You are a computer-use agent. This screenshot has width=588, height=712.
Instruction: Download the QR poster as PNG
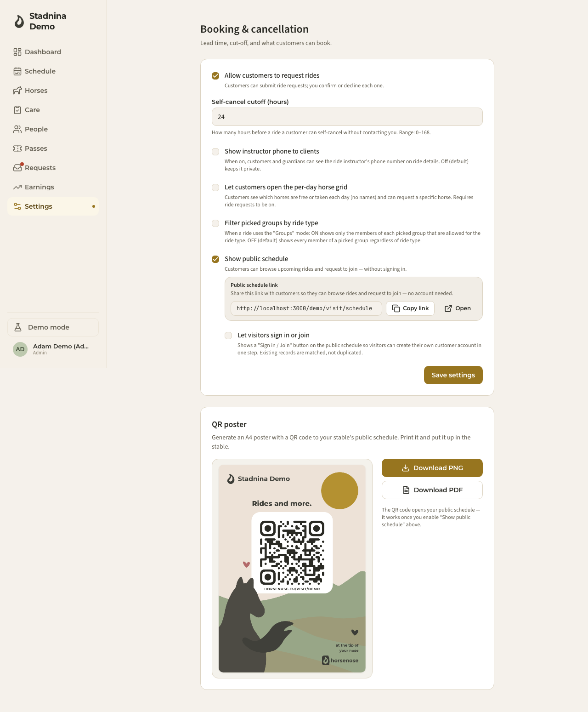[x=432, y=468]
